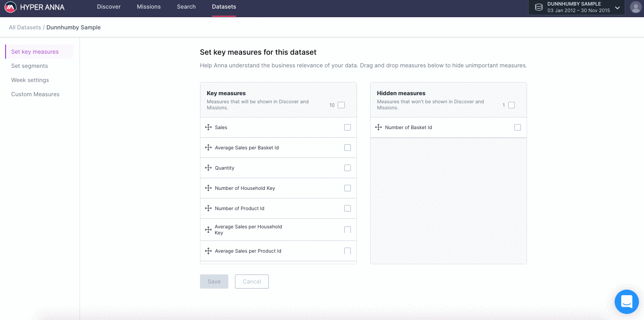Click the dataset database icon
This screenshot has height=320, width=644.
[539, 8]
